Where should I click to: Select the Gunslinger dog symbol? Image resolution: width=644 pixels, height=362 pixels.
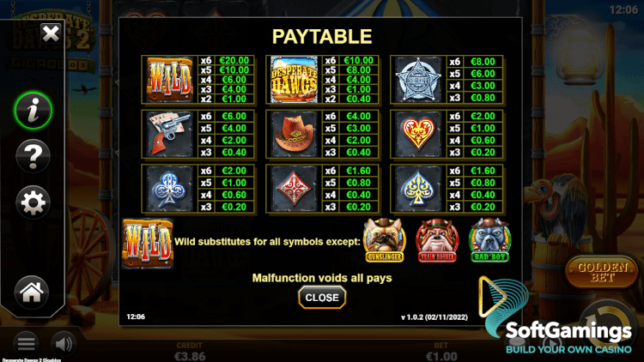385,240
